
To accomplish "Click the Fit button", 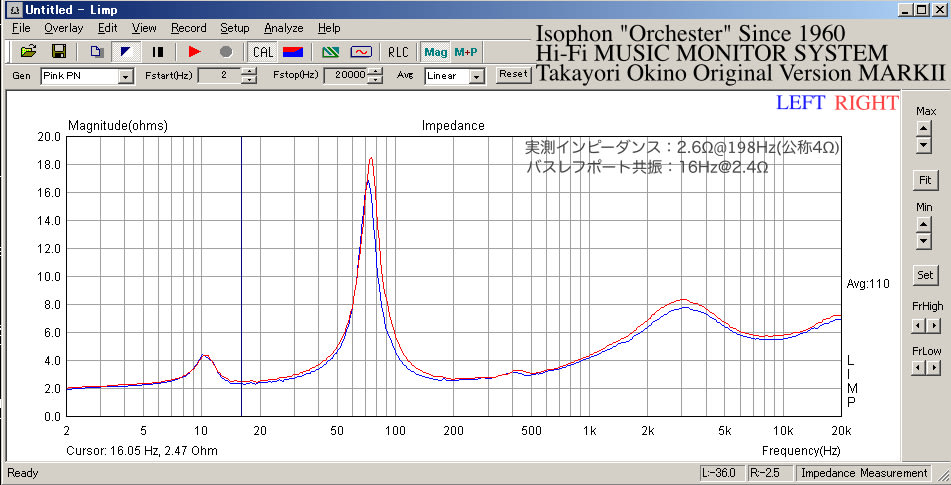I will click(x=925, y=180).
